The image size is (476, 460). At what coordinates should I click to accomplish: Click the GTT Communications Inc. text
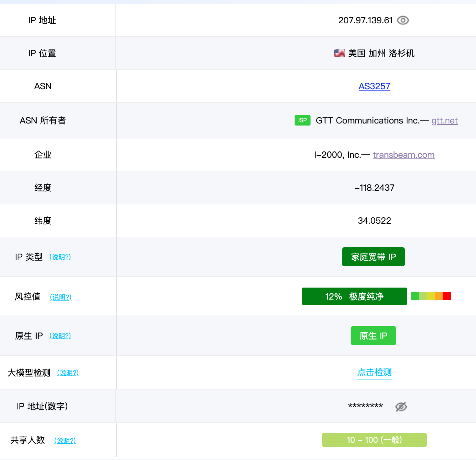tap(367, 120)
